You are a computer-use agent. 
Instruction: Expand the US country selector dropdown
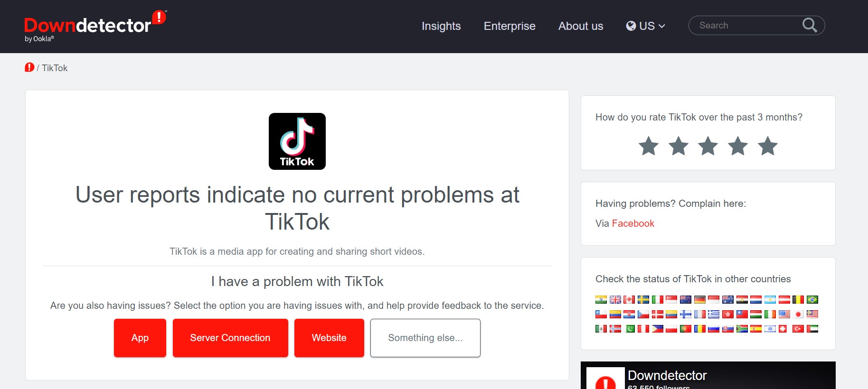tap(646, 26)
